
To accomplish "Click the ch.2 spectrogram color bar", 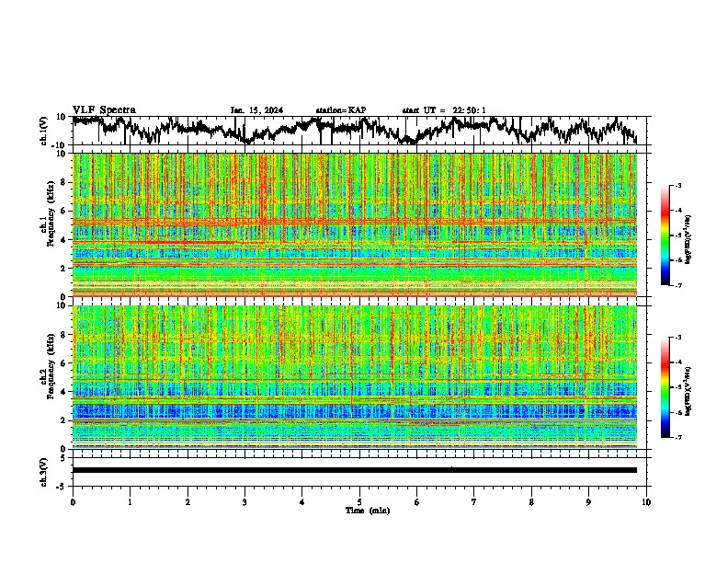I will tap(665, 387).
